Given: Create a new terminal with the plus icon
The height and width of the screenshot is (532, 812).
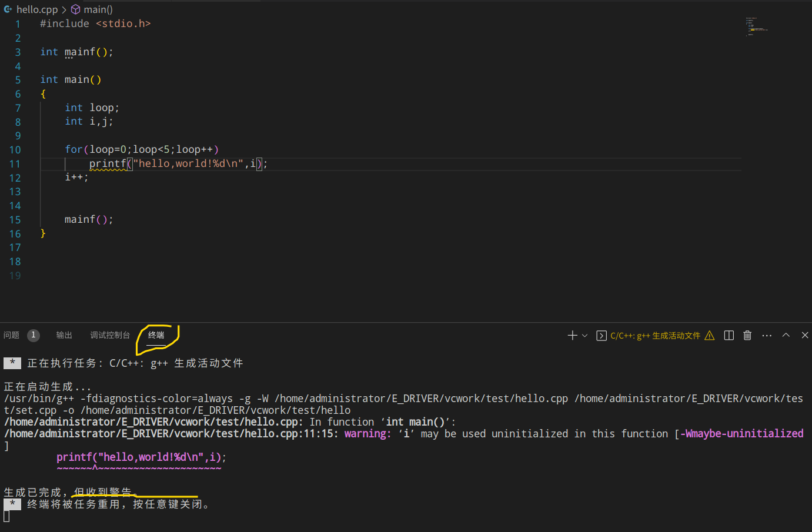Looking at the screenshot, I should pyautogui.click(x=572, y=335).
